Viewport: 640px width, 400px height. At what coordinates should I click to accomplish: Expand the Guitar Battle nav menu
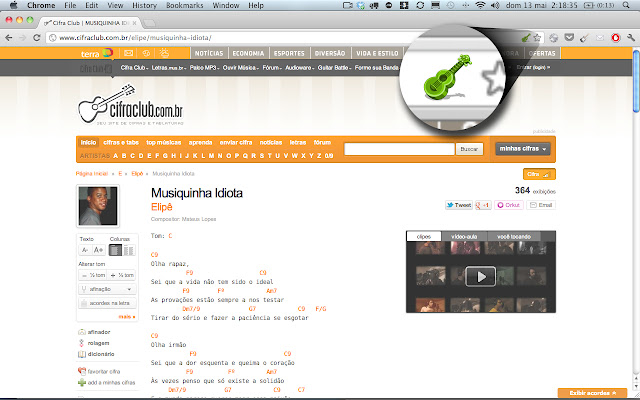tap(334, 68)
